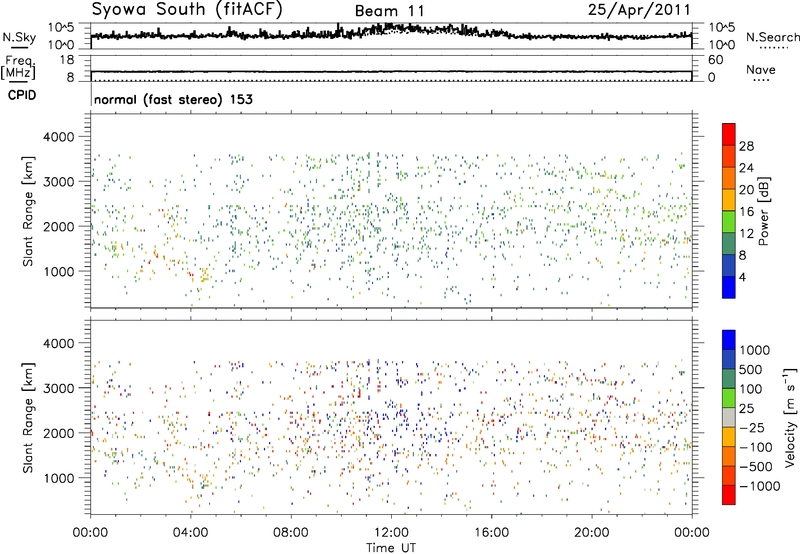Click the '18' frequency tick label
The image size is (800, 554).
[67, 60]
